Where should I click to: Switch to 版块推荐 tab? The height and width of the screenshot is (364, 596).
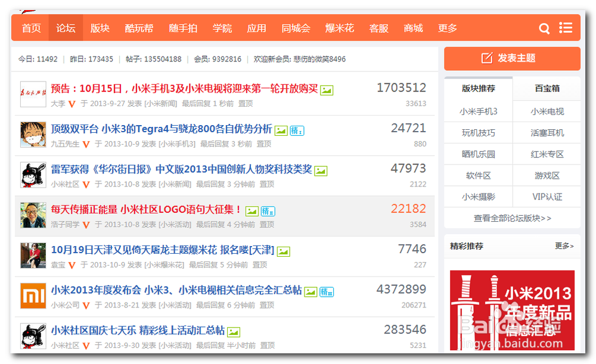(x=478, y=89)
